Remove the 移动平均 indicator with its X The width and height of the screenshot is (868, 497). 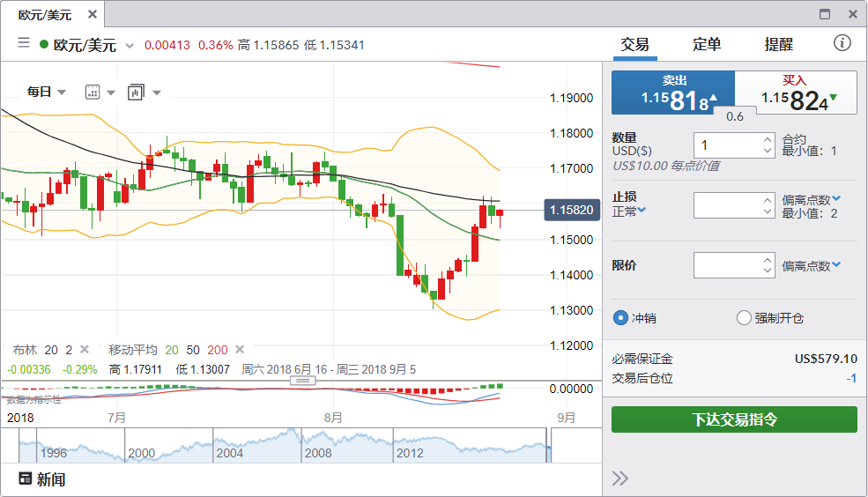click(x=240, y=350)
